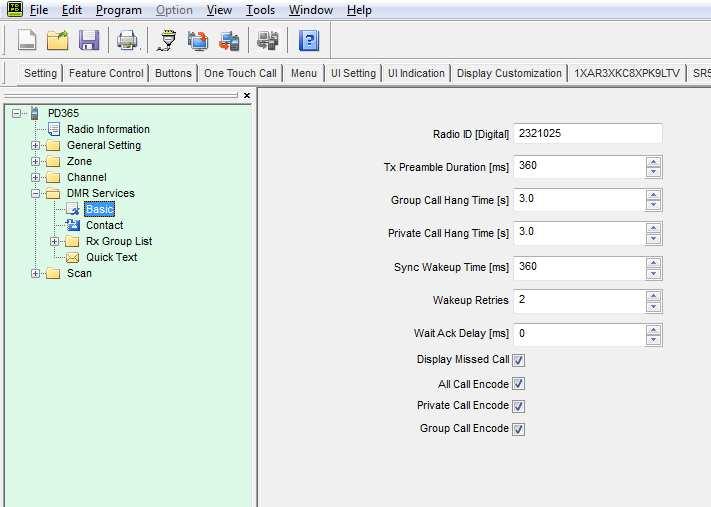Select the Basic label in the tree
The height and width of the screenshot is (507, 711).
coord(99,209)
